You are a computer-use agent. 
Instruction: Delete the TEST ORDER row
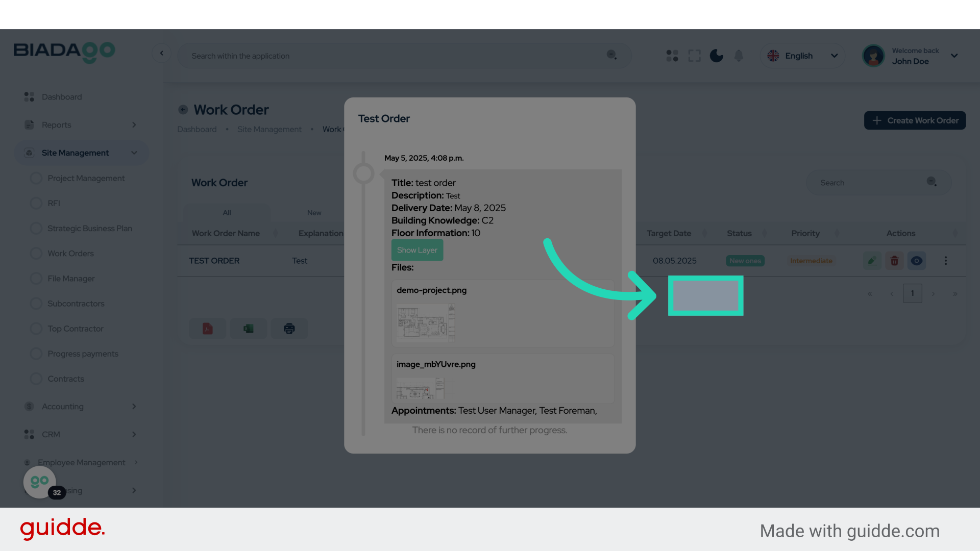tap(894, 261)
